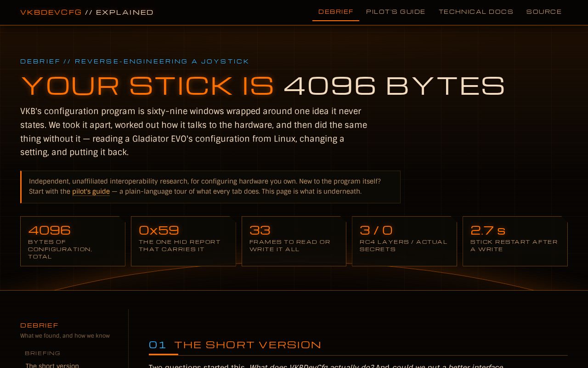Click "What we found, and how we know" subtitle
This screenshot has height=368, width=588.
(65, 336)
